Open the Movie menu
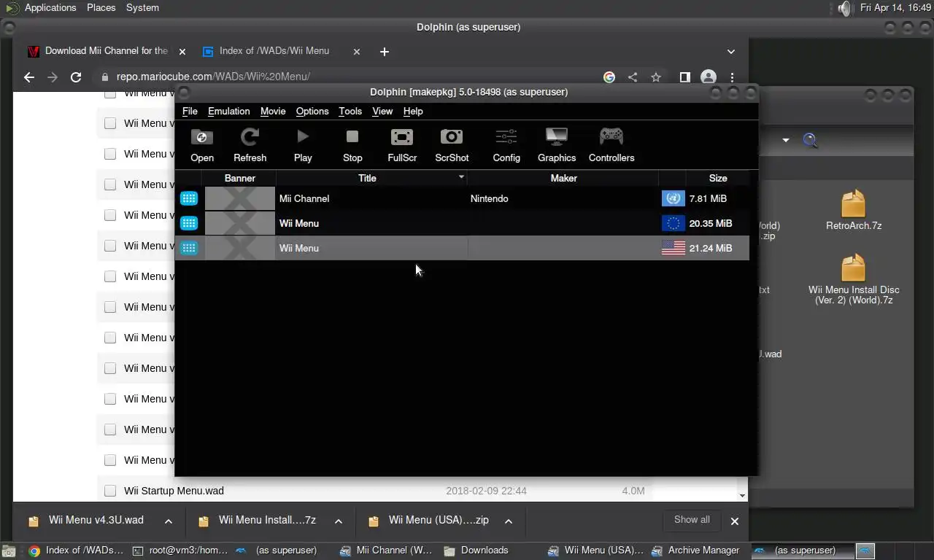Image resolution: width=934 pixels, height=560 pixels. [x=273, y=111]
